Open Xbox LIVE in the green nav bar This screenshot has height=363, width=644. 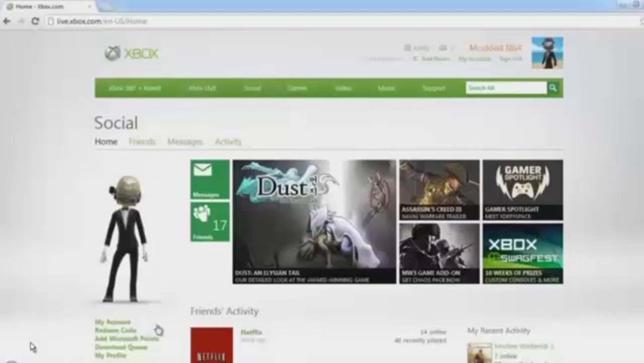pos(202,88)
